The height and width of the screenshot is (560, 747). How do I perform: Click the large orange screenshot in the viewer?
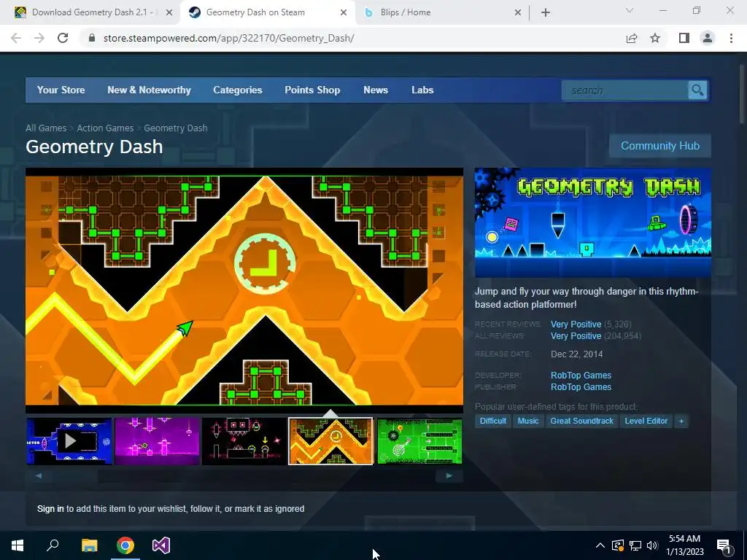244,290
